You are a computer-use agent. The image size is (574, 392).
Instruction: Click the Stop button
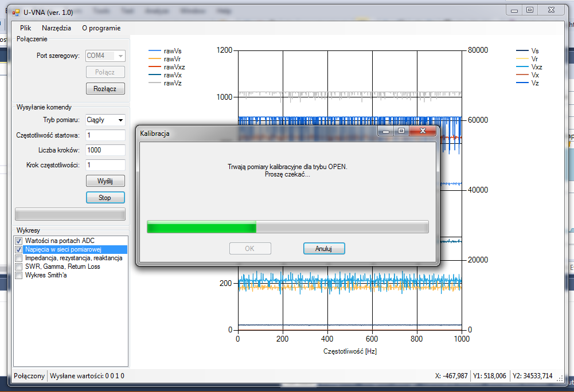point(105,198)
